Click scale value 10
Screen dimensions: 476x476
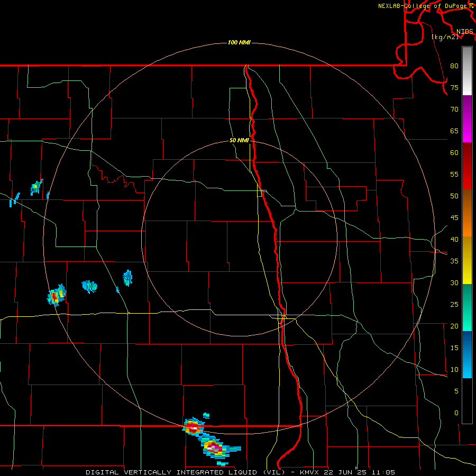[454, 370]
